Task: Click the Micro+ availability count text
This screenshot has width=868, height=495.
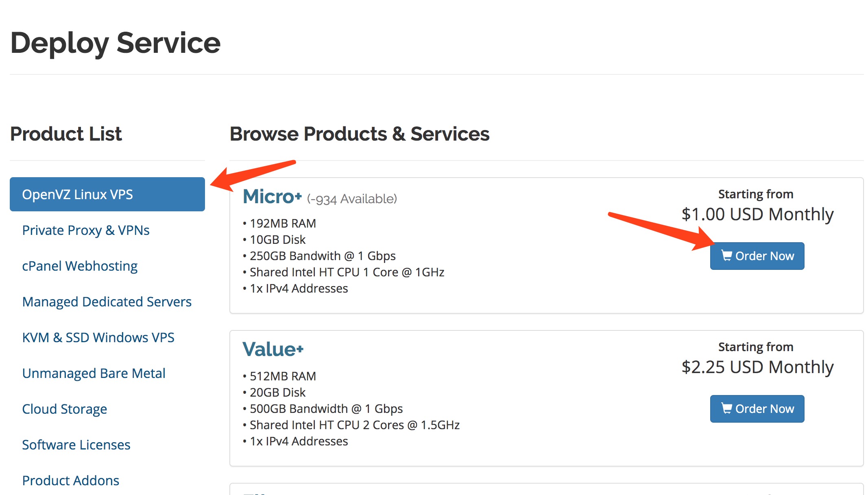Action: click(x=352, y=199)
